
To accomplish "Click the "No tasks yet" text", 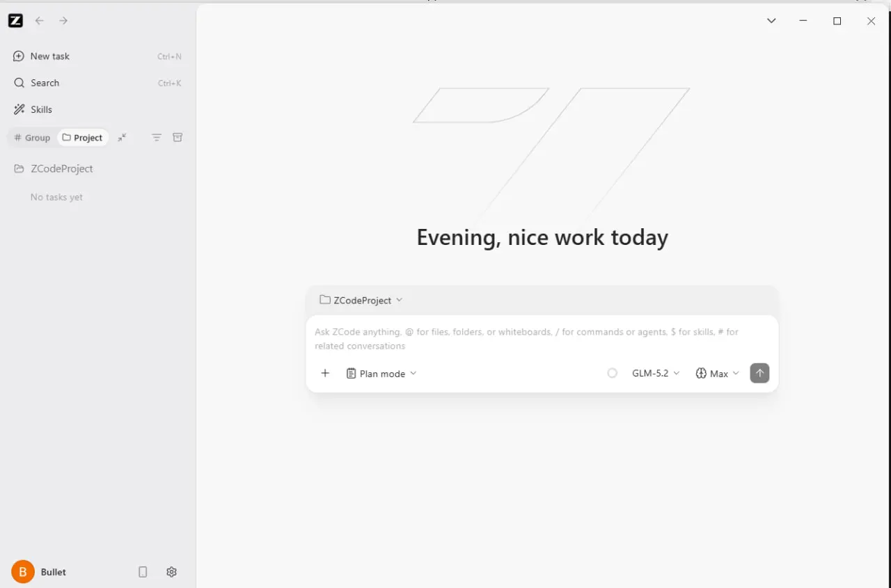I will [56, 197].
